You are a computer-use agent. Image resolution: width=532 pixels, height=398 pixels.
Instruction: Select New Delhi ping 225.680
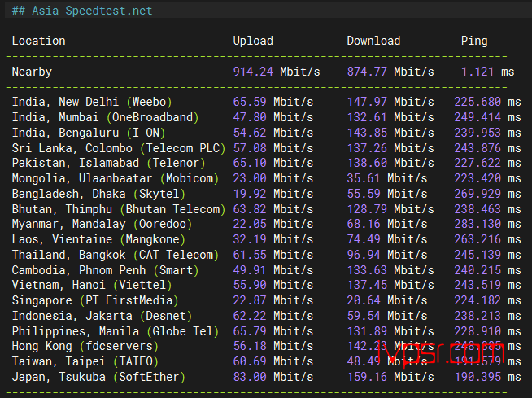coord(477,102)
